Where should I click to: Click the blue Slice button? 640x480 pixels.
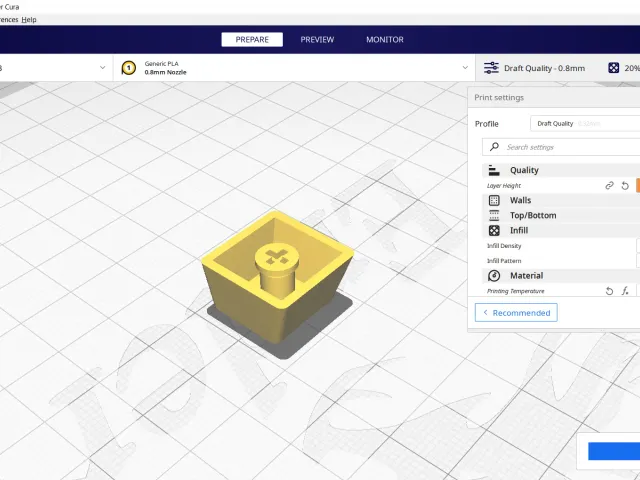tap(614, 451)
